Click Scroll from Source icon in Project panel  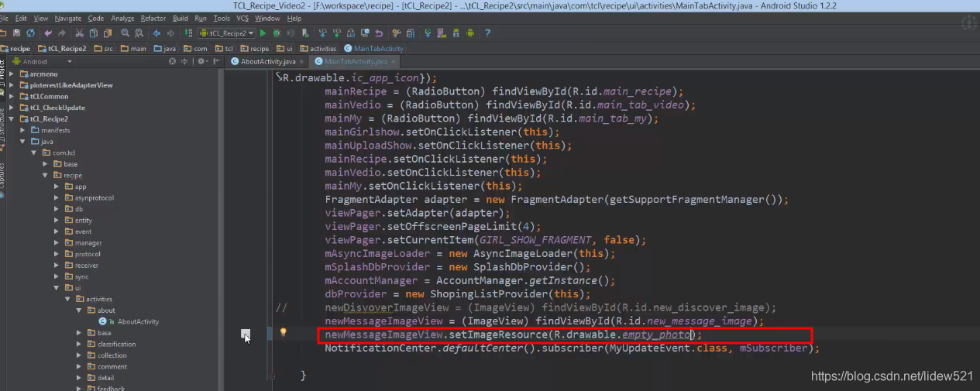(x=171, y=61)
